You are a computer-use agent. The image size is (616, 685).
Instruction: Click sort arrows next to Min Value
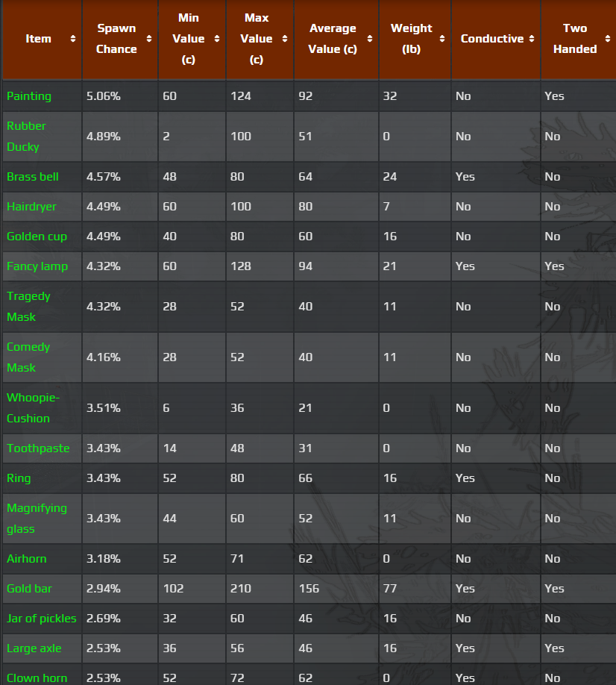click(216, 39)
